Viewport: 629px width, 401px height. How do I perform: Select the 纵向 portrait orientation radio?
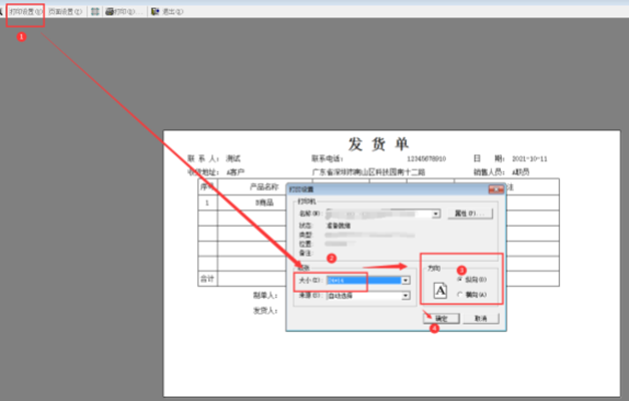[x=460, y=279]
